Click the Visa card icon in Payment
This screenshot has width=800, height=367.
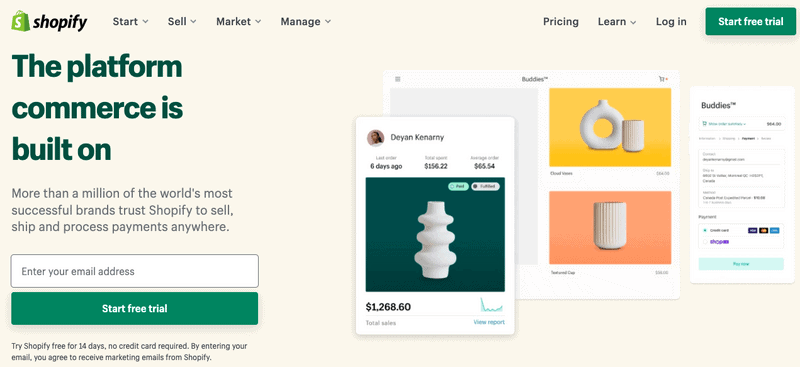(753, 230)
